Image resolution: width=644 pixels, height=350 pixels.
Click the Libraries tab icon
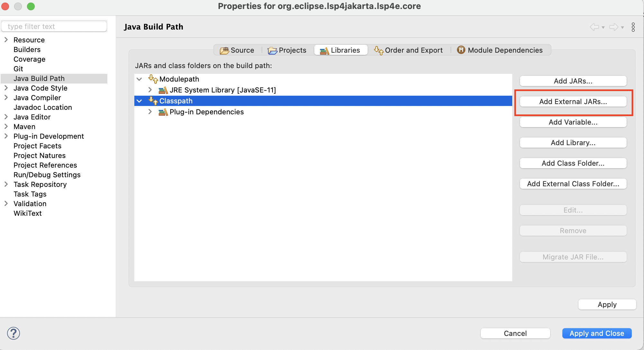324,50
